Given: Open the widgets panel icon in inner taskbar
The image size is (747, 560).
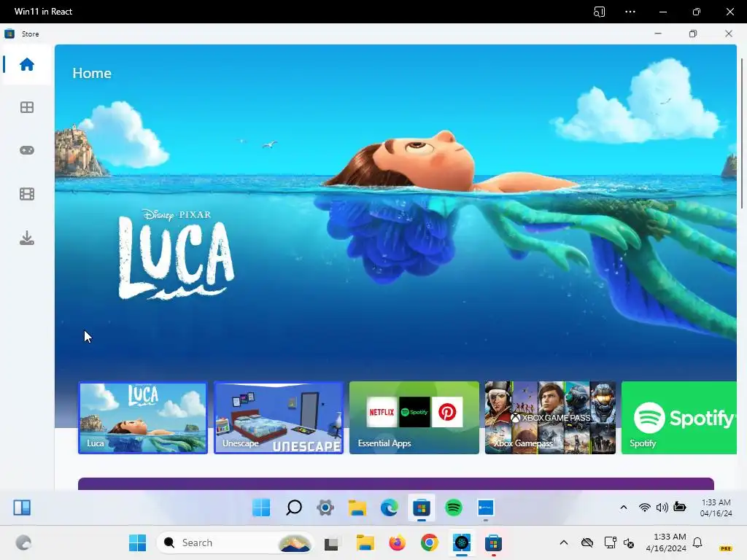Looking at the screenshot, I should (x=22, y=507).
